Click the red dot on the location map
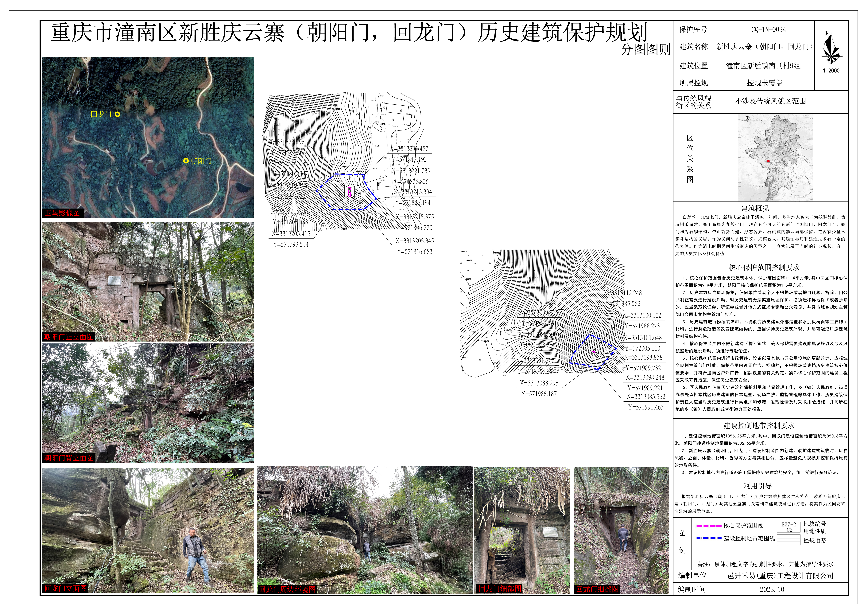The image size is (868, 614). [x=768, y=161]
